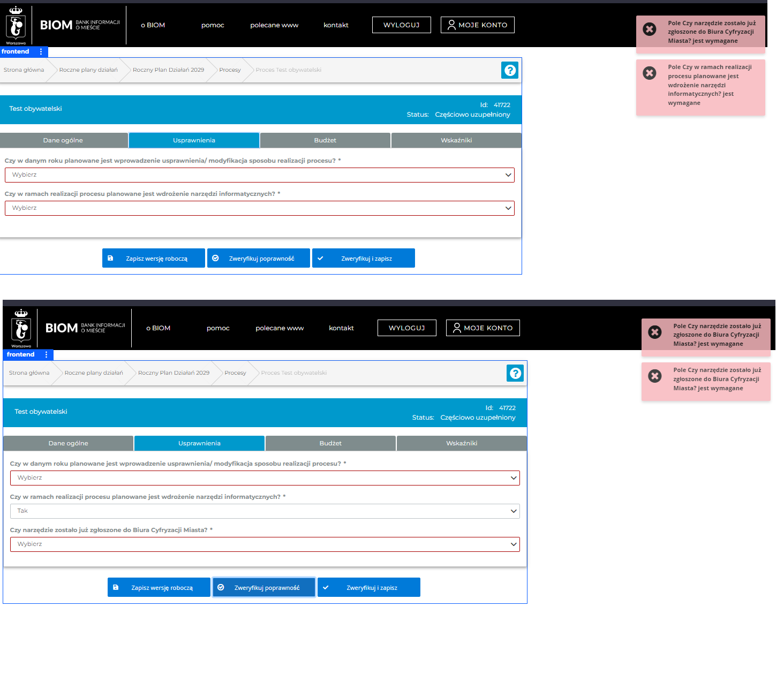Click the 'Strona główna' breadcrumb in lower view

coord(29,373)
